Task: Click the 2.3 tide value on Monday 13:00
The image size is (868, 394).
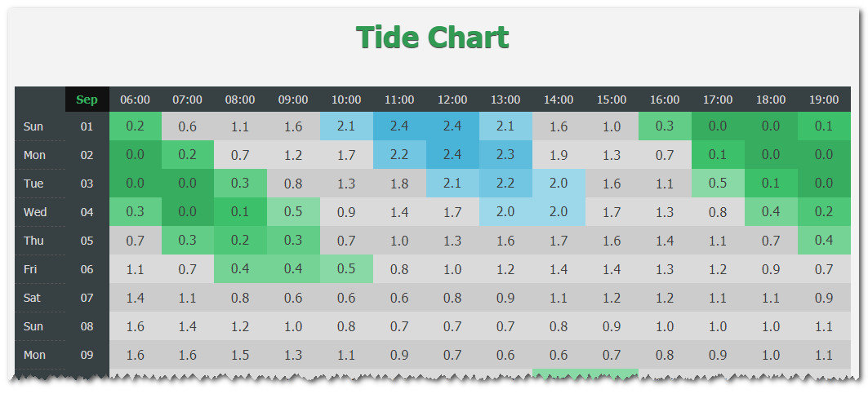Action: (x=505, y=155)
